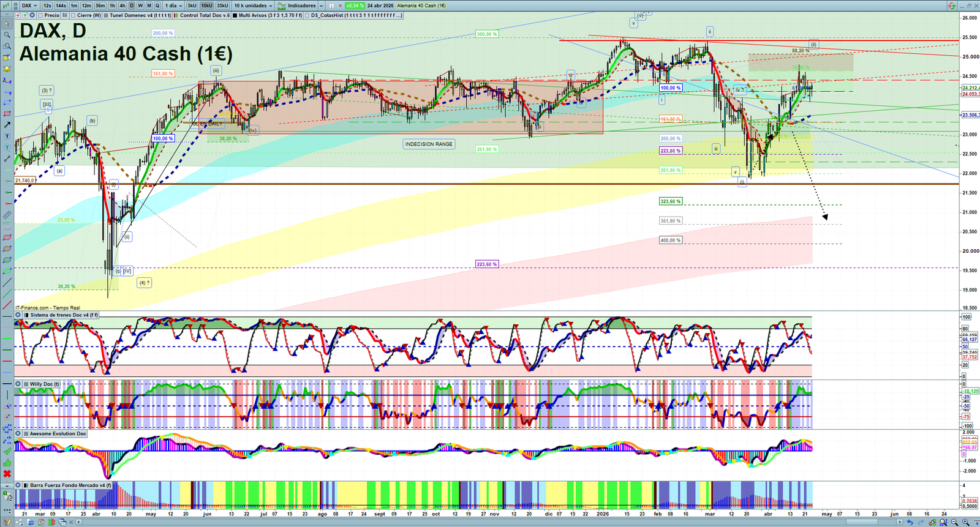Select the blue rectangle drawing tool
The width and height of the screenshot is (980, 527).
click(7, 102)
